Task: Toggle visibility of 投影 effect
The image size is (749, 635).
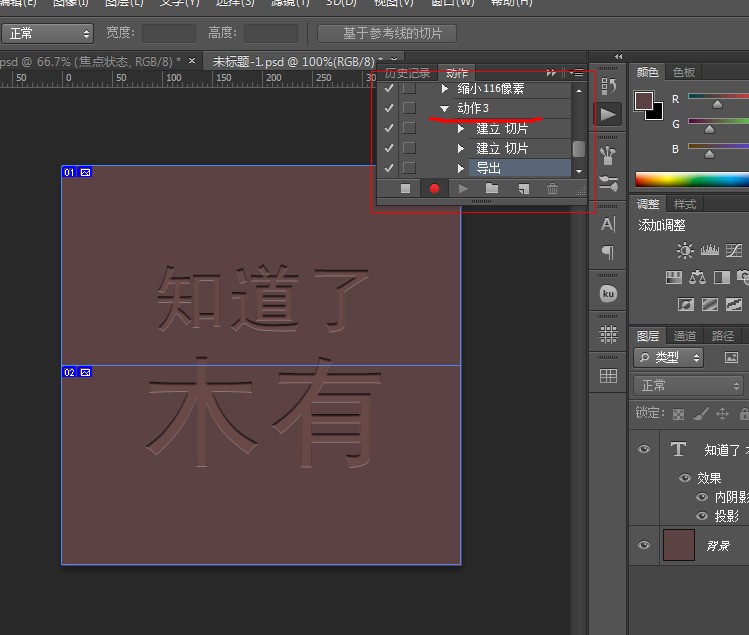Action: pos(701,516)
